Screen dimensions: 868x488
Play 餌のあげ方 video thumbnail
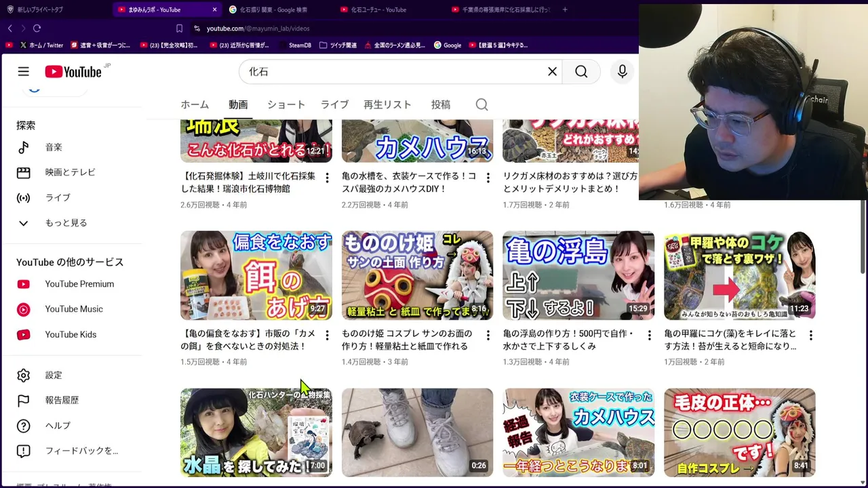point(256,275)
